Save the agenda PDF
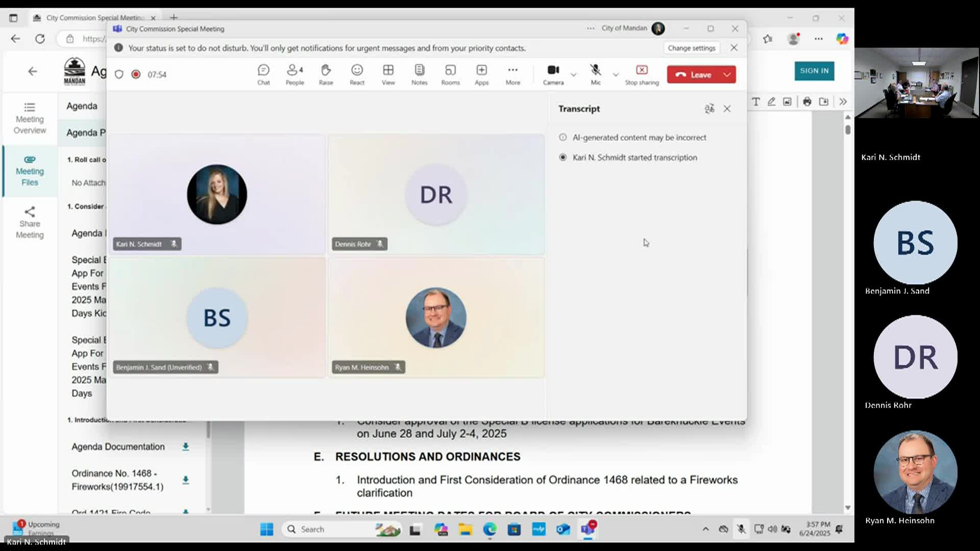 [x=824, y=102]
